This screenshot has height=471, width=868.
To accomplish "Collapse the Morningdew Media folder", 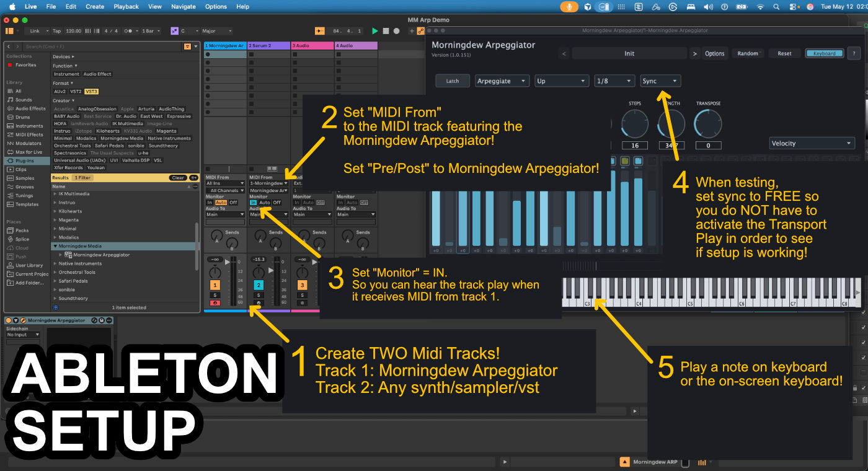I will click(55, 246).
